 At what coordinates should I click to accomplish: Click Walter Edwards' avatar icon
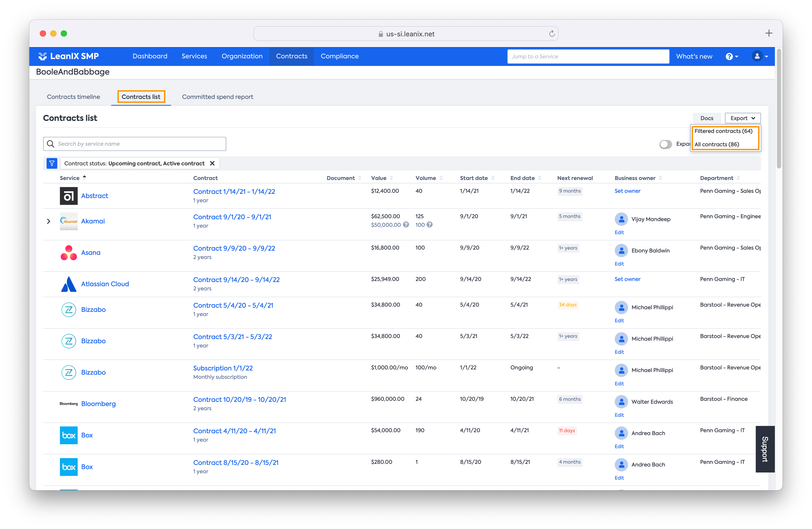[621, 402]
